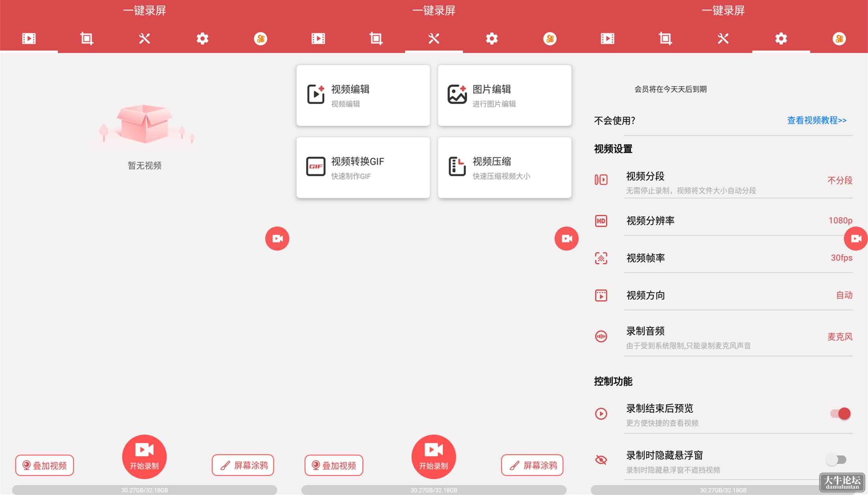Open the crop tab on the 视频设置 screen

tap(665, 39)
